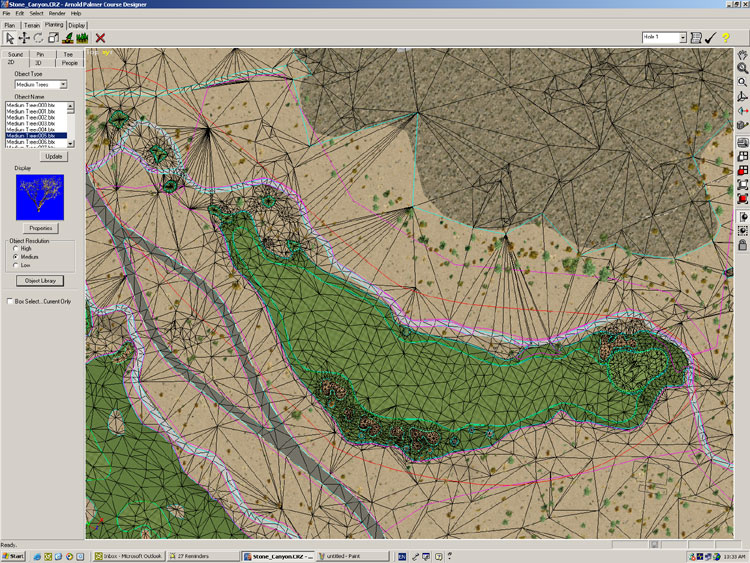Click the tree preview thumbnail
750x563 pixels.
(x=40, y=196)
